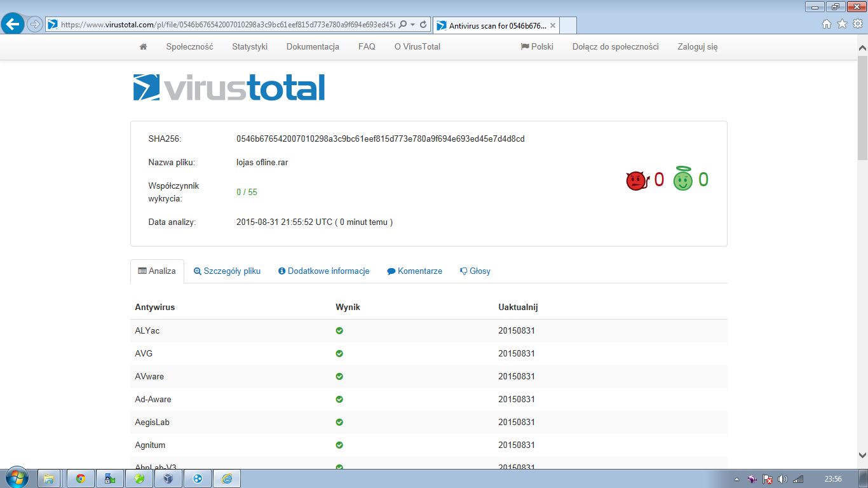This screenshot has width=868, height=488.
Task: Click the page scrollbar down arrow
Action: (862, 455)
